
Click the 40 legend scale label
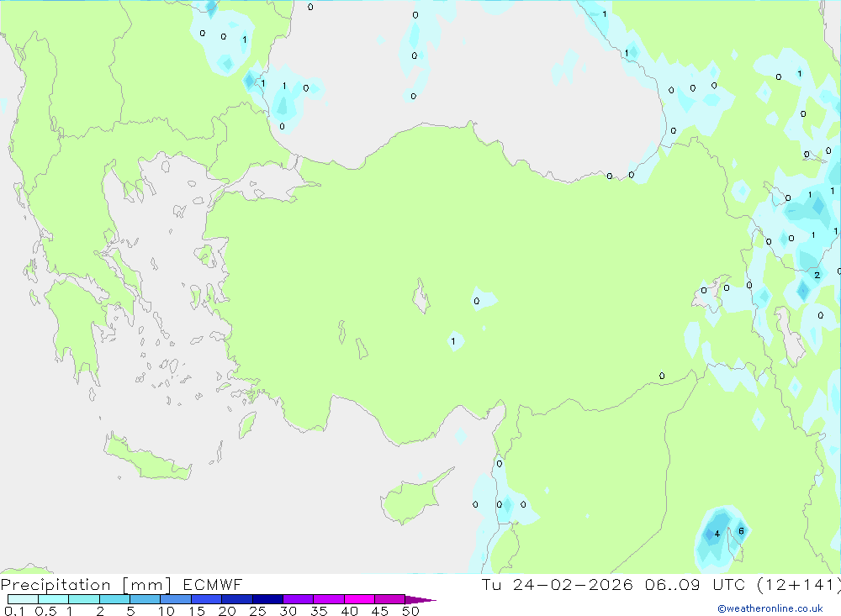tap(349, 611)
